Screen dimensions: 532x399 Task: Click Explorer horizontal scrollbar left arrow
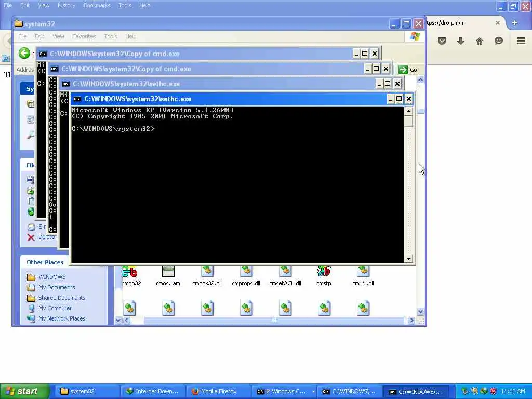point(127,320)
